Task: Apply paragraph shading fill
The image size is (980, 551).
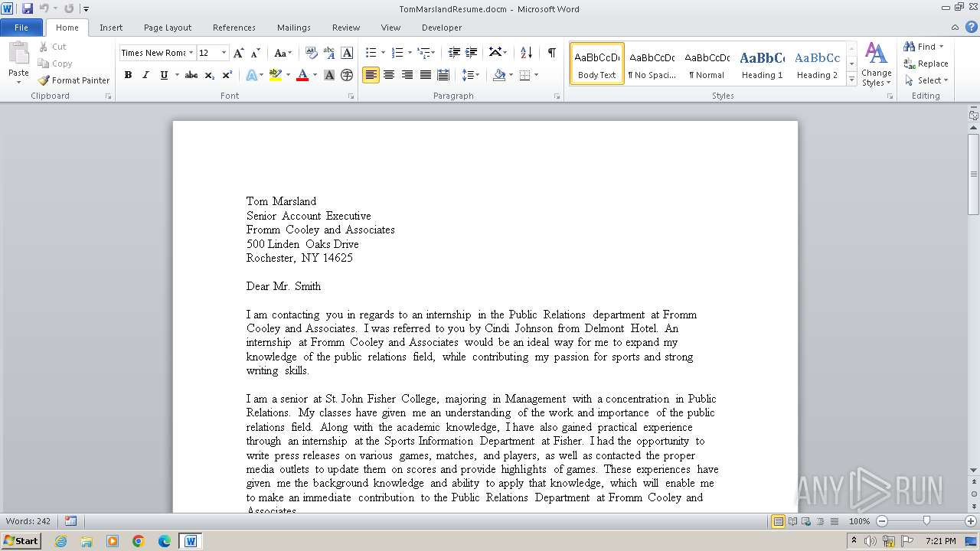Action: coord(499,75)
